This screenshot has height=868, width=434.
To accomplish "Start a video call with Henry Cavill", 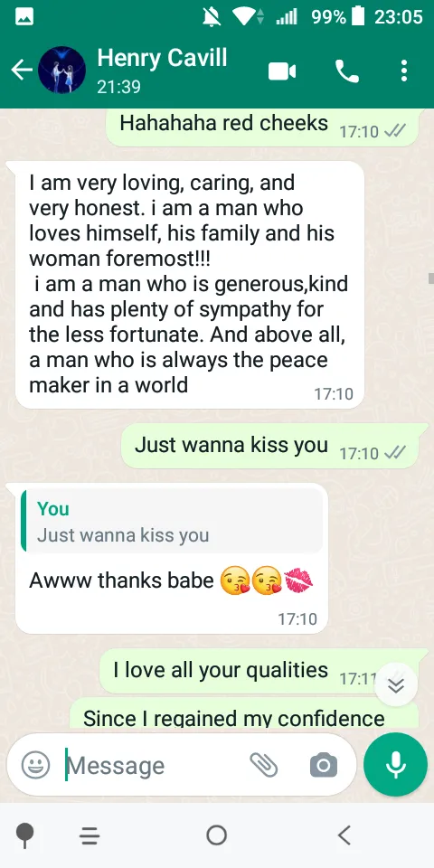I will tap(282, 71).
